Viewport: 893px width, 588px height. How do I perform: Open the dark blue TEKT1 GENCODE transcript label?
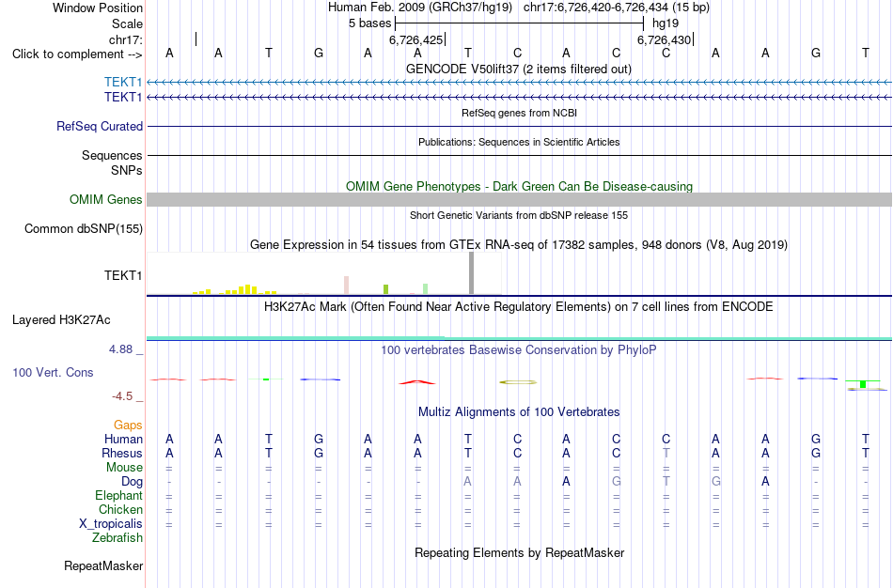(x=123, y=98)
